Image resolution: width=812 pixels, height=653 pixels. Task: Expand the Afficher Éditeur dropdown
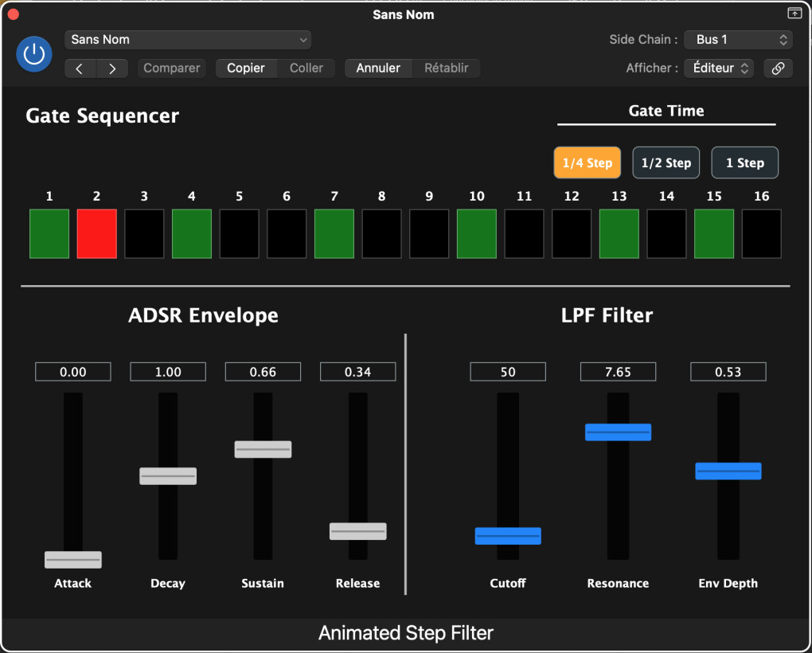[x=719, y=68]
